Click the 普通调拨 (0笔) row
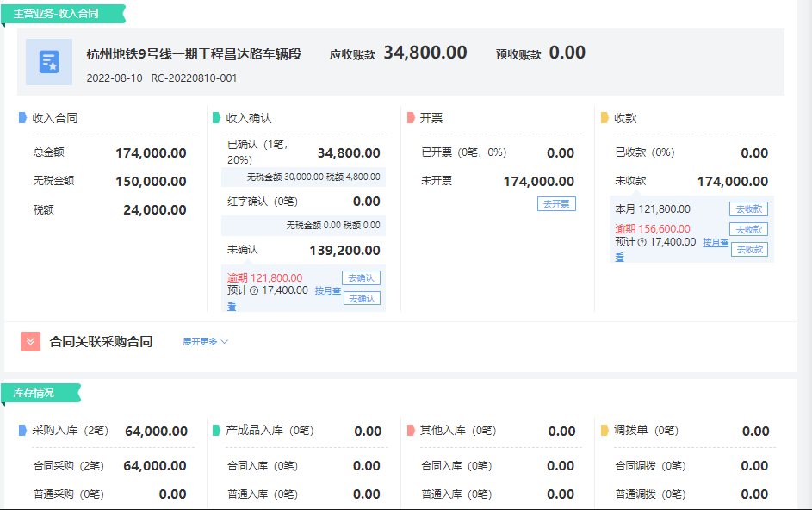This screenshot has width=812, height=510. point(691,494)
